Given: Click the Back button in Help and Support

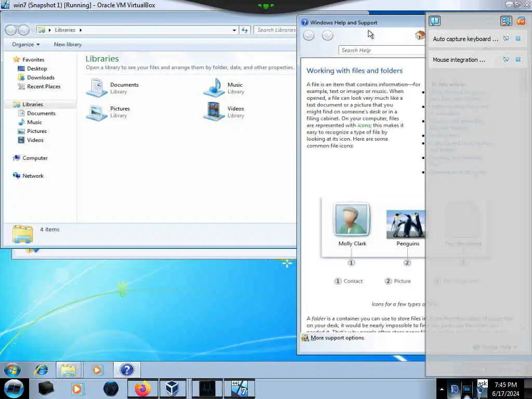Looking at the screenshot, I should point(309,35).
